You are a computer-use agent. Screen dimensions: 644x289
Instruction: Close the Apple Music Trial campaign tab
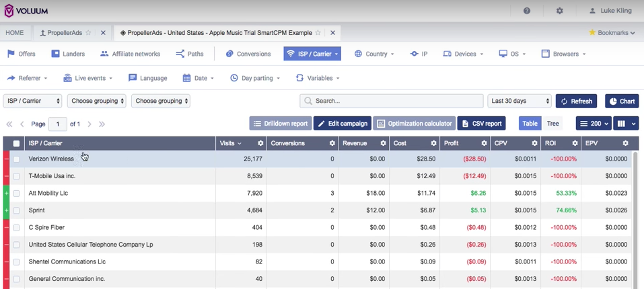tap(332, 33)
